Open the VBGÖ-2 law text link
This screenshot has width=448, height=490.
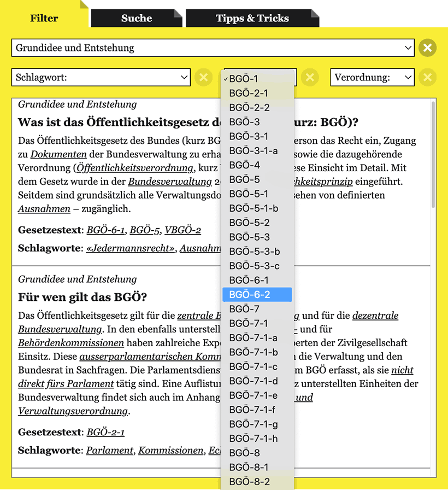(183, 230)
